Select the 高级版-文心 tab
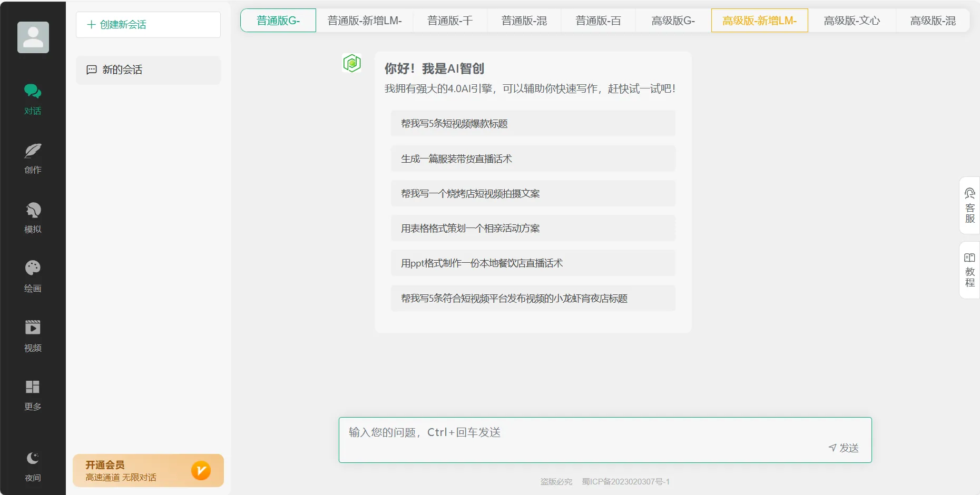 point(851,21)
